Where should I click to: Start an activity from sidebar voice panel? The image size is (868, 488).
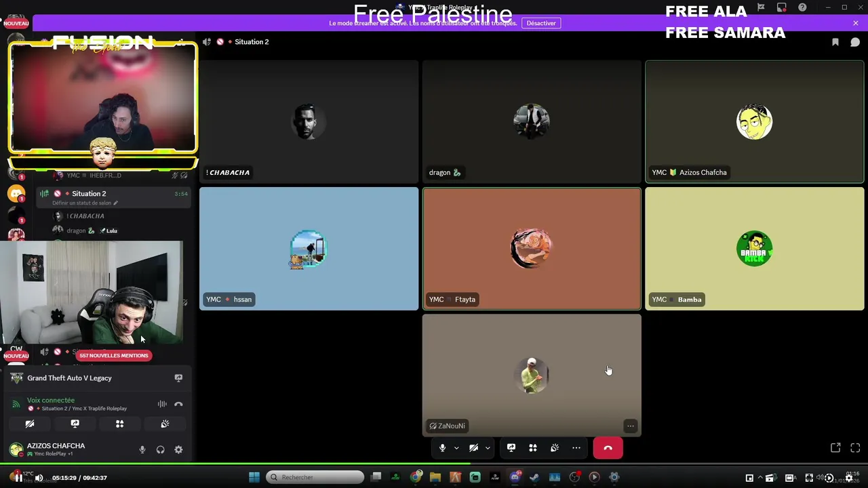[119, 424]
